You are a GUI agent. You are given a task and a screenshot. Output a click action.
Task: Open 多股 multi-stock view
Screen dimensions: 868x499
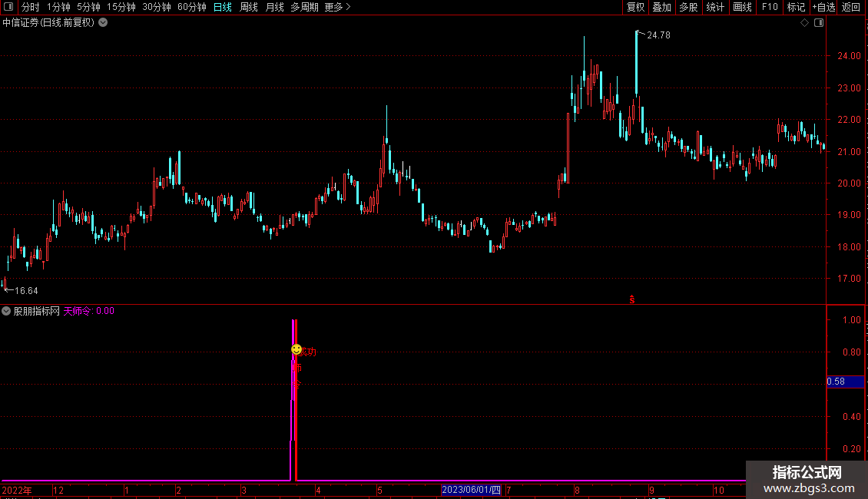[x=688, y=7]
